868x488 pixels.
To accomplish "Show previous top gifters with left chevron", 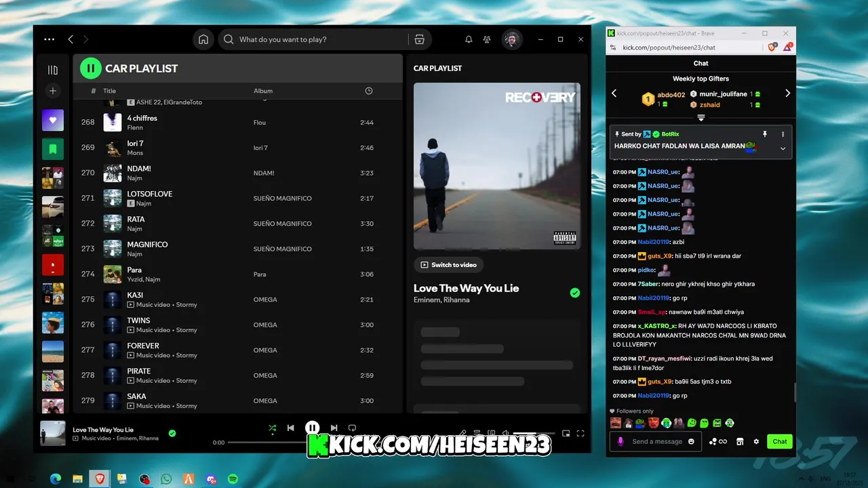I will 614,94.
